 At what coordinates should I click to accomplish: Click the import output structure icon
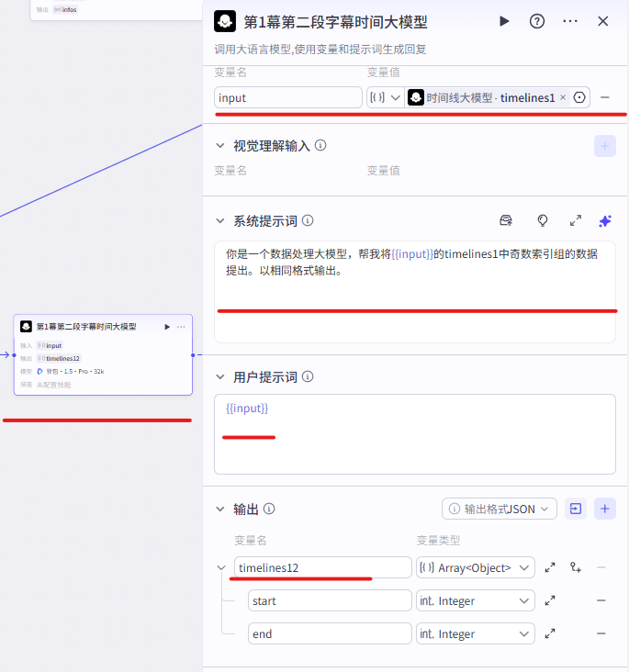pos(576,509)
